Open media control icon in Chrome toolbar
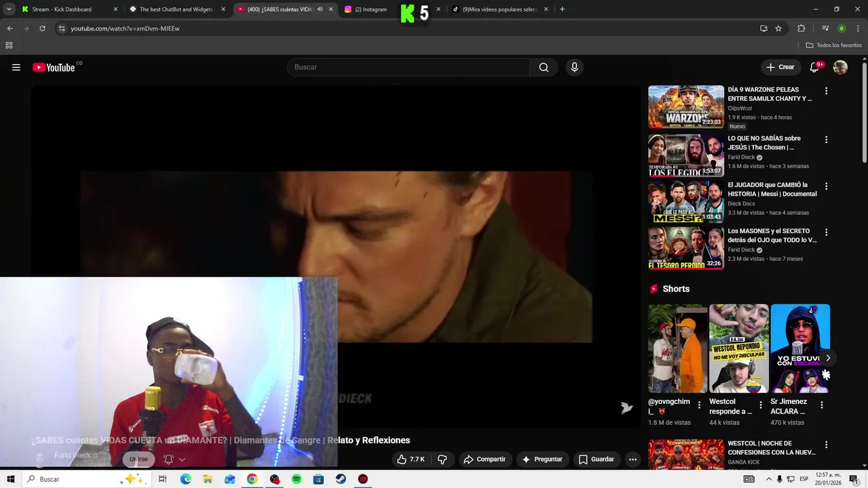Viewport: 868px width, 488px height. coord(825,28)
